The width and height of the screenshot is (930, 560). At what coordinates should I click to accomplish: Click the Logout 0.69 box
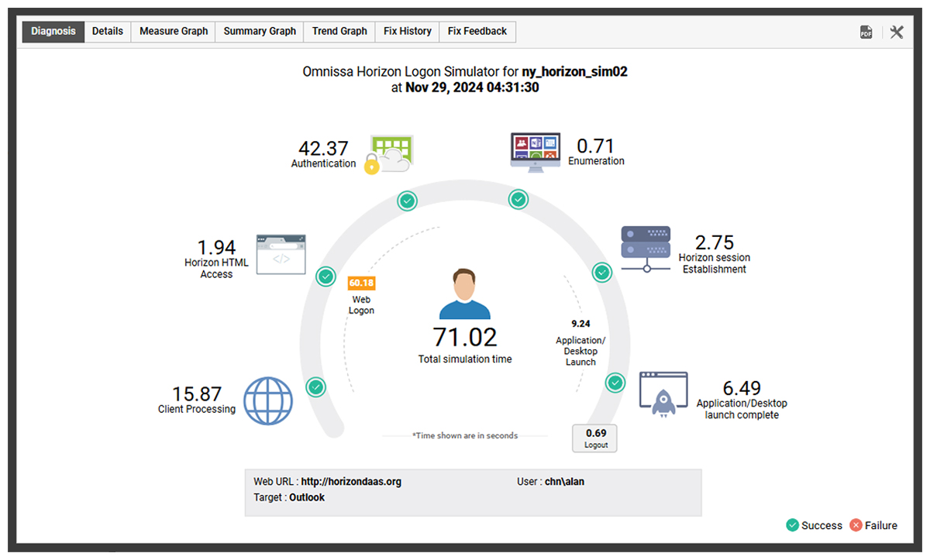pos(595,438)
